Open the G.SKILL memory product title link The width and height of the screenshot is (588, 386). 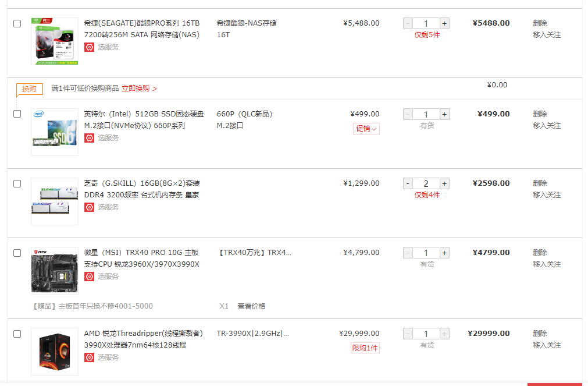click(x=142, y=189)
